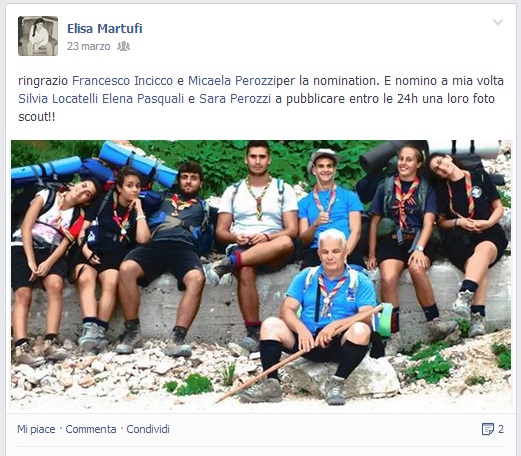Visit Elena Pasquali's tagged profile
521x456 pixels.
143,99
